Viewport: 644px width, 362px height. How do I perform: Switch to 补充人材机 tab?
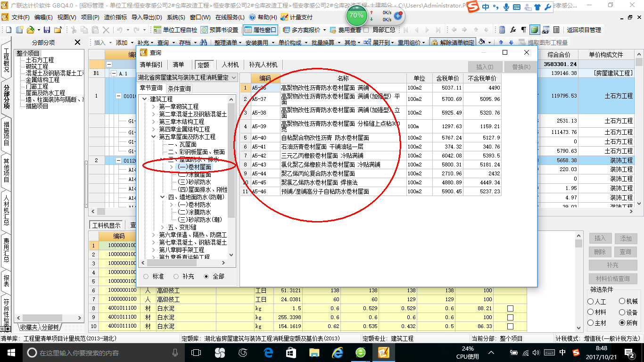(263, 65)
